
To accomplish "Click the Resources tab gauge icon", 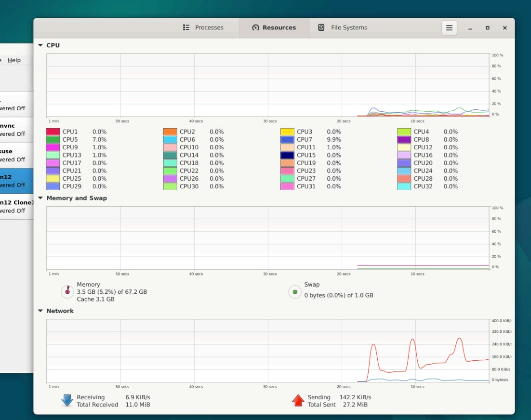I will click(x=256, y=28).
